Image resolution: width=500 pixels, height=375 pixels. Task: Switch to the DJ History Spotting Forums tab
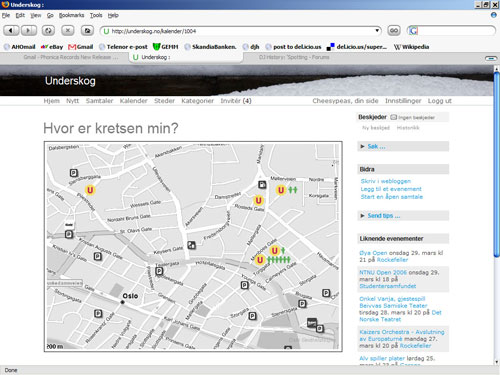[x=294, y=57]
